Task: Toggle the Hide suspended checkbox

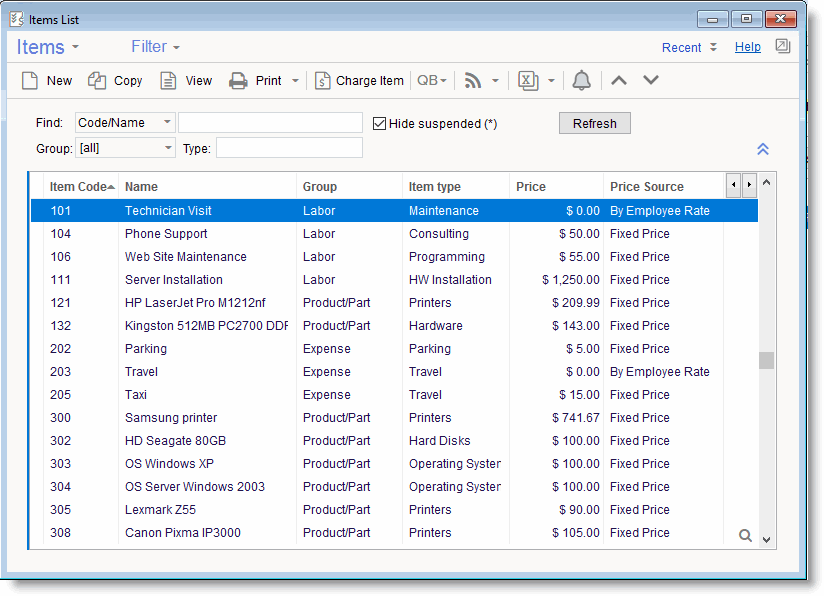Action: 379,124
